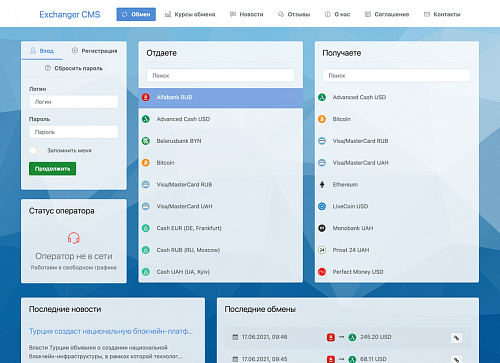
Task: Open Контакты page
Action: (x=442, y=14)
